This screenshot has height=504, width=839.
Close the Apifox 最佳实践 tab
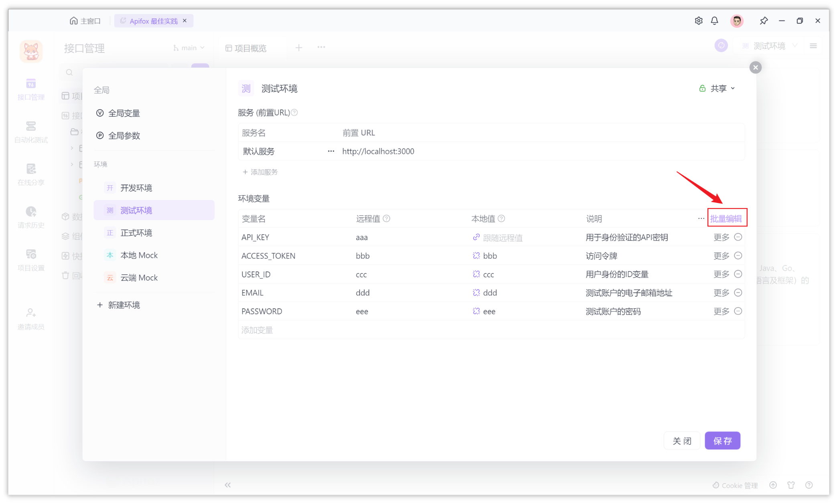click(185, 20)
